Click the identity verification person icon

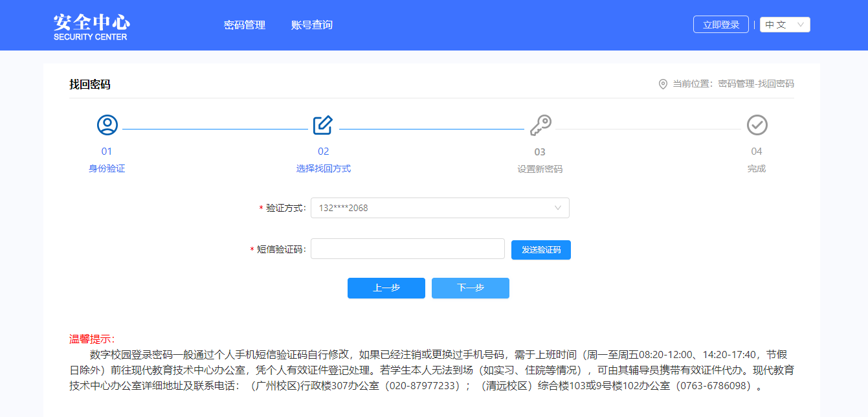[107, 125]
